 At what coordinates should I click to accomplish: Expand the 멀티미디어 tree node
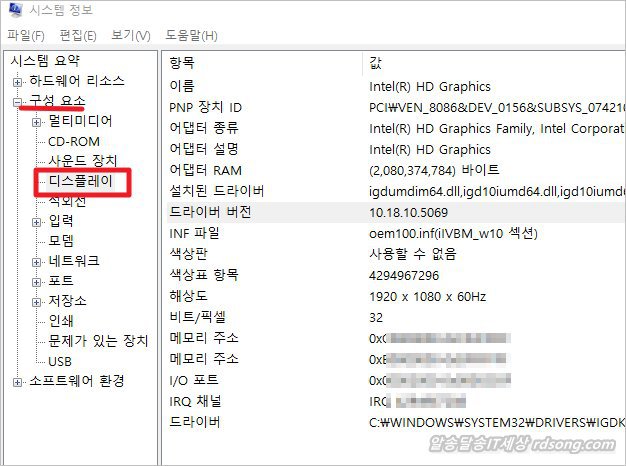tap(37, 122)
